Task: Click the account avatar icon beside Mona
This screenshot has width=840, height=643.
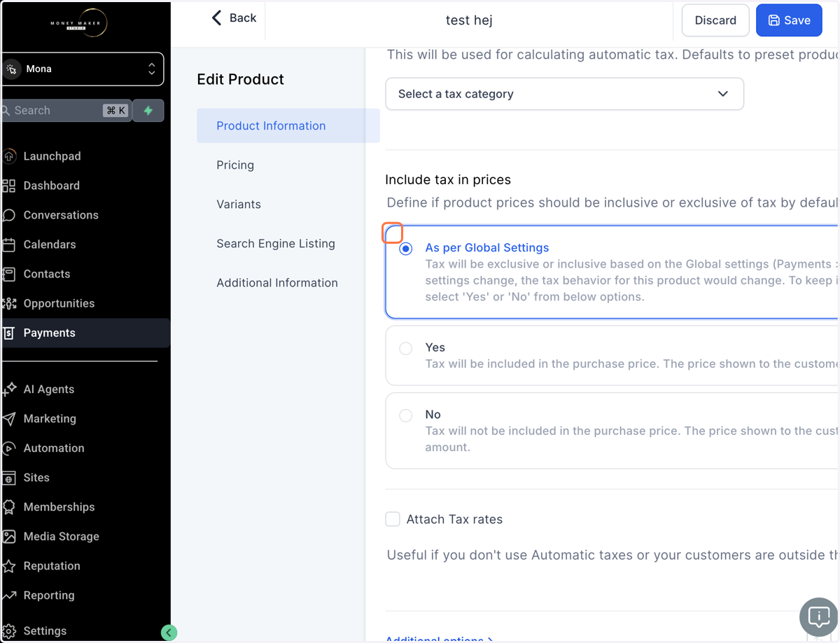Action: (x=12, y=69)
